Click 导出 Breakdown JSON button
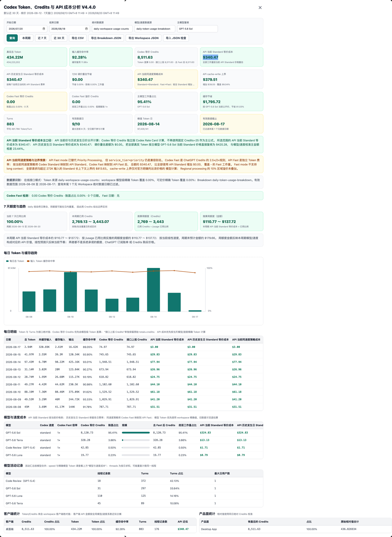Image resolution: width=392 pixels, height=537 pixels. [106, 38]
